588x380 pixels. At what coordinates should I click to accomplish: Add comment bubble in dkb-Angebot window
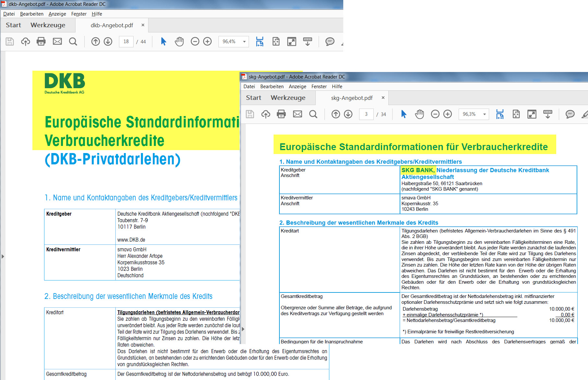point(330,42)
